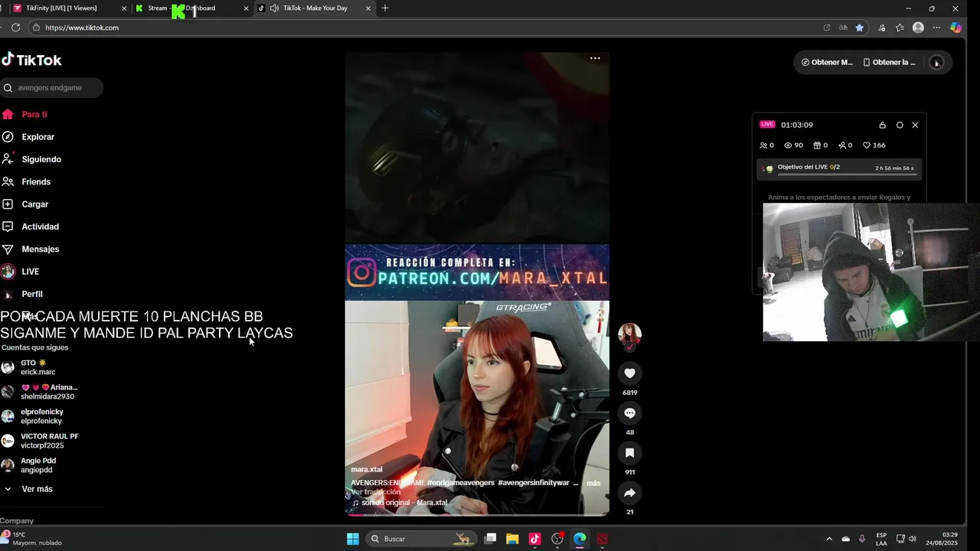Click the Windows Start button
Screen dimensions: 980x551
click(353, 539)
